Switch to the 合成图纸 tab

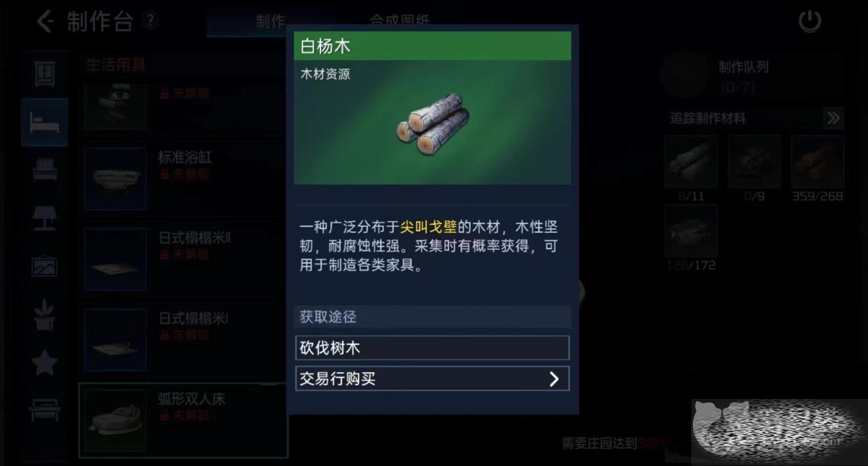pyautogui.click(x=400, y=21)
